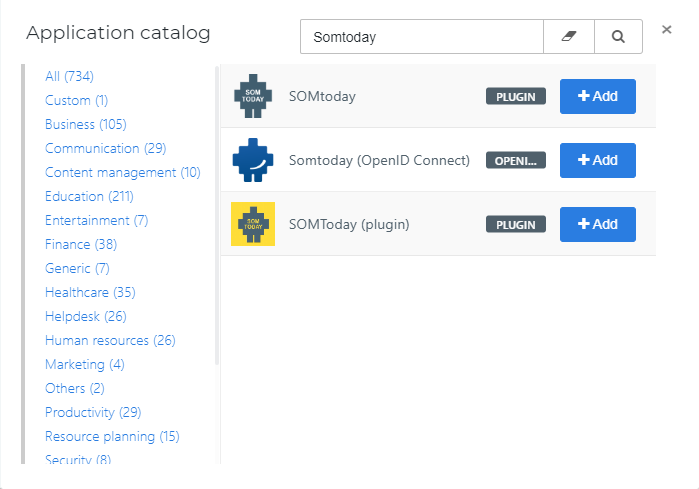Open the Custom (1) category

[76, 100]
